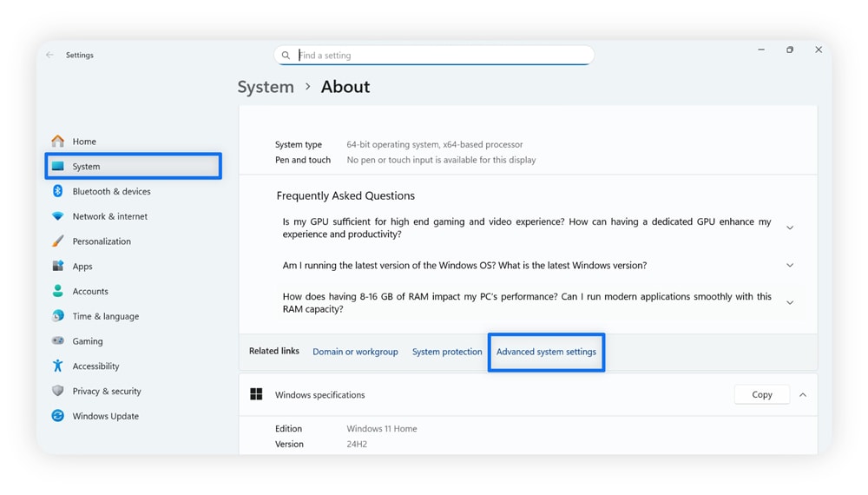Click the RAM impact on performance question
This screenshot has height=495, width=868.
click(x=527, y=302)
